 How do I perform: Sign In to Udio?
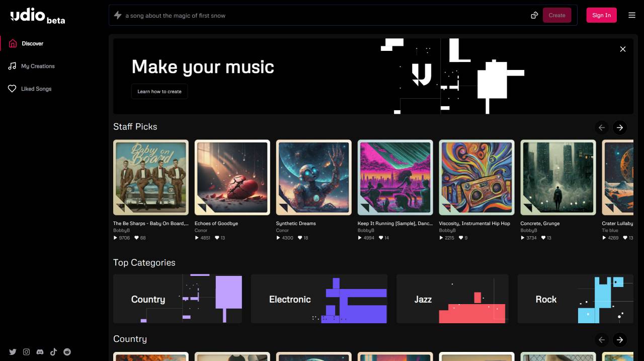pyautogui.click(x=601, y=15)
